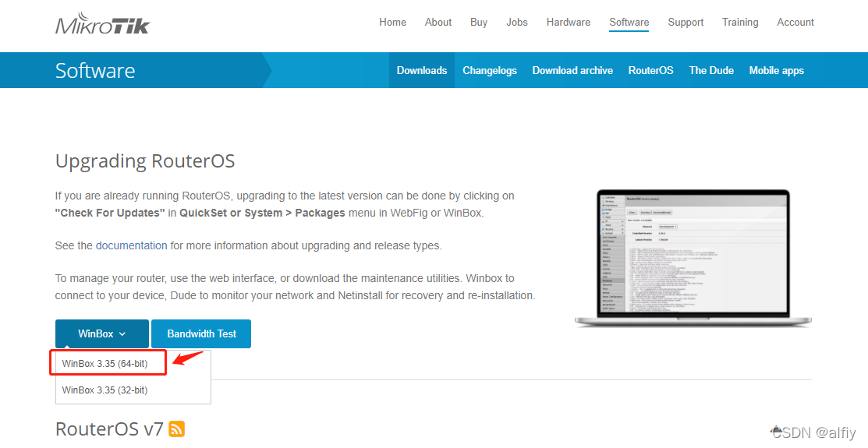This screenshot has height=448, width=868.
Task: Collapse the WinBox dropdown button
Action: coord(102,333)
